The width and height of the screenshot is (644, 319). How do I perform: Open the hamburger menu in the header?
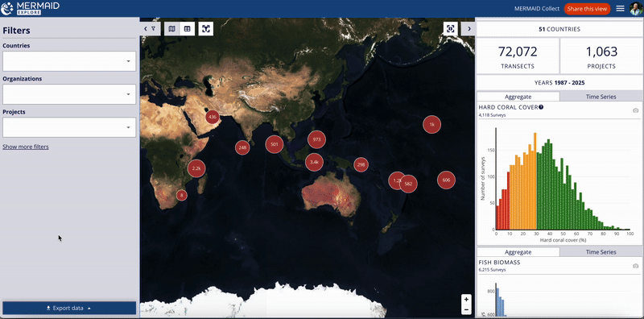pyautogui.click(x=620, y=9)
